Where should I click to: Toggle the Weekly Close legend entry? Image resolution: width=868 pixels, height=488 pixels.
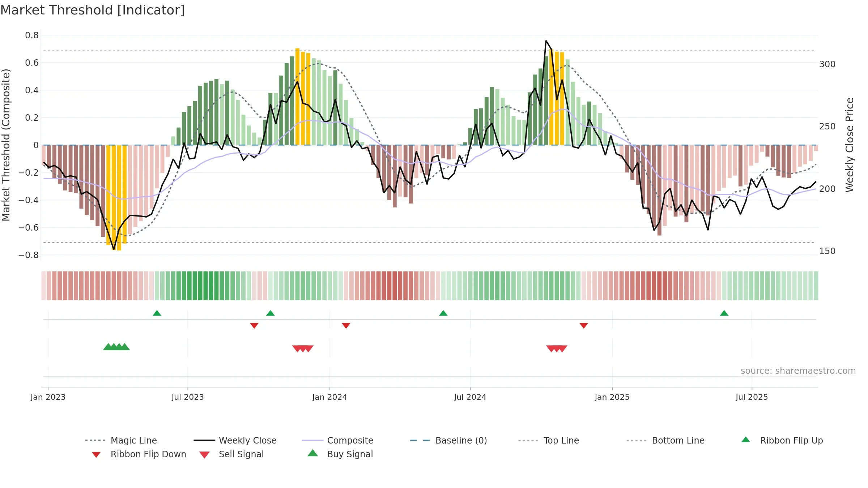[235, 440]
